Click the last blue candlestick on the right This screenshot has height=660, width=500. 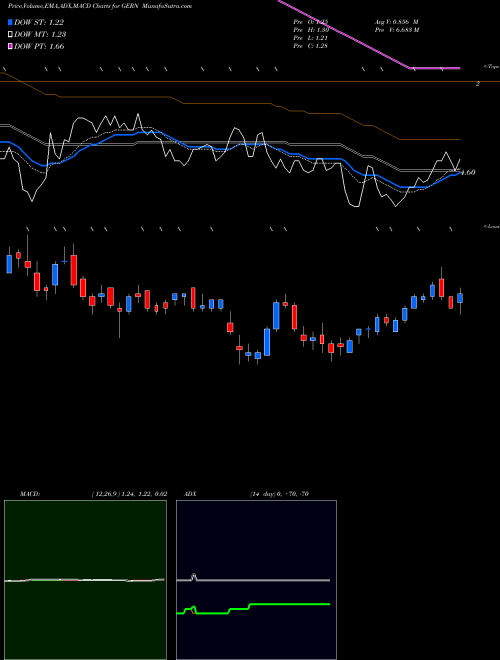pyautogui.click(x=460, y=298)
